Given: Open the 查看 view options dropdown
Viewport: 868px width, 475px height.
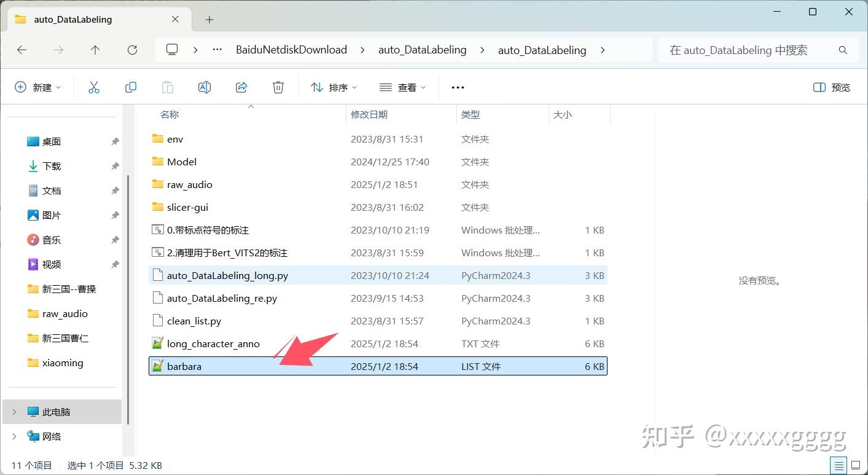Looking at the screenshot, I should pos(402,87).
